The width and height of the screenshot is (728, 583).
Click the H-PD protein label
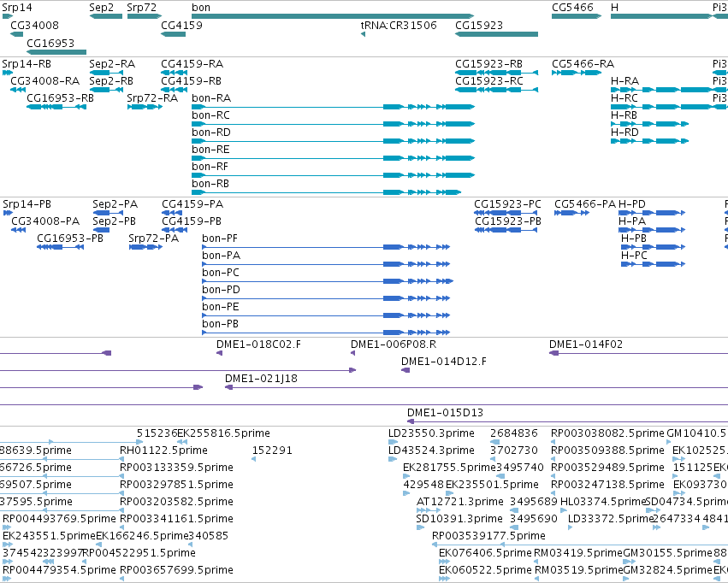632,204
